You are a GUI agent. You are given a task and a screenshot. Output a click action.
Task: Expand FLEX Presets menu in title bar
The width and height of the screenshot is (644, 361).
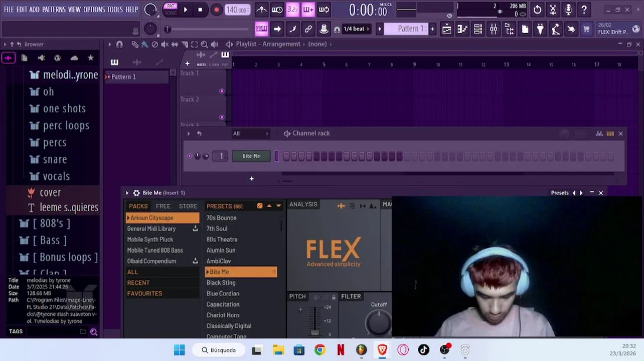point(560,193)
